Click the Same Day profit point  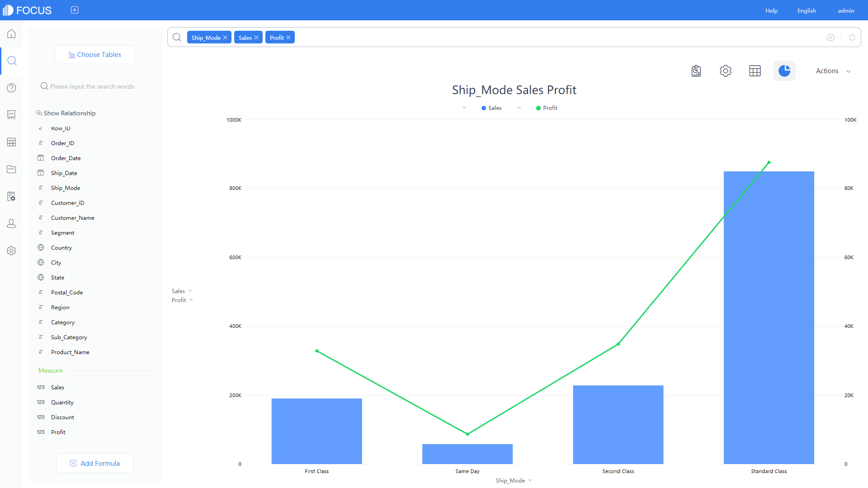(x=467, y=434)
